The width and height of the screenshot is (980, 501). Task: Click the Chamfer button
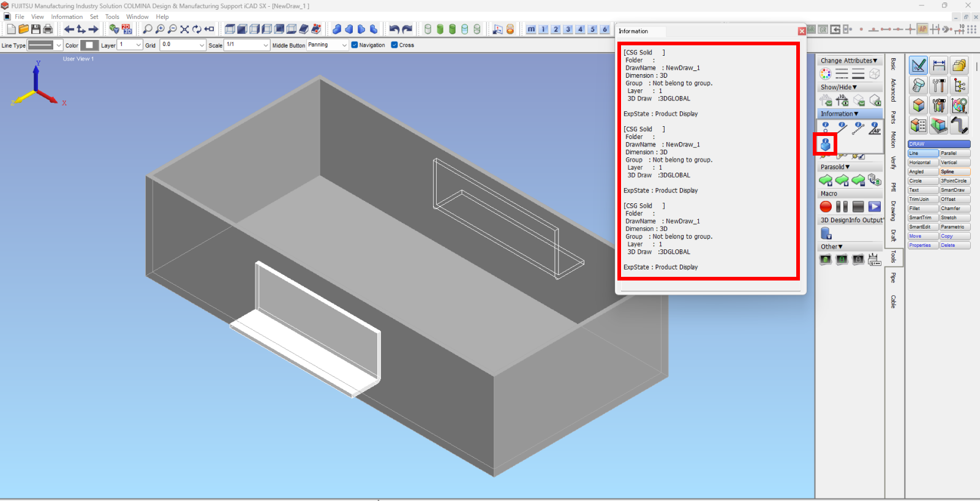954,208
